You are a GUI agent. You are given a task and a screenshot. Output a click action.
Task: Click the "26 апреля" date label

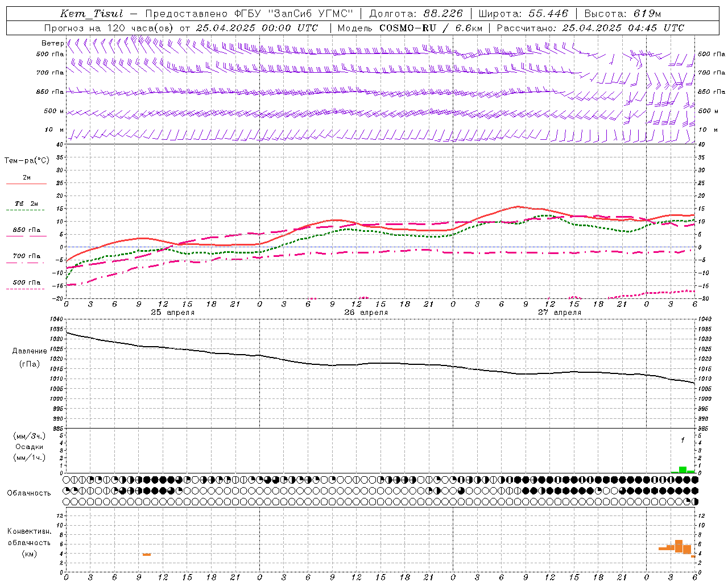point(366,313)
